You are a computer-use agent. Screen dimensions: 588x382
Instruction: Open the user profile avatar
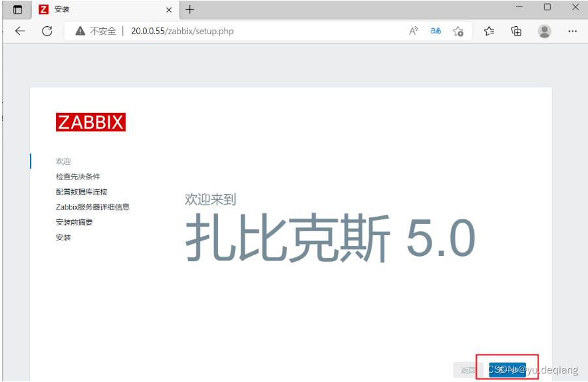click(x=544, y=31)
